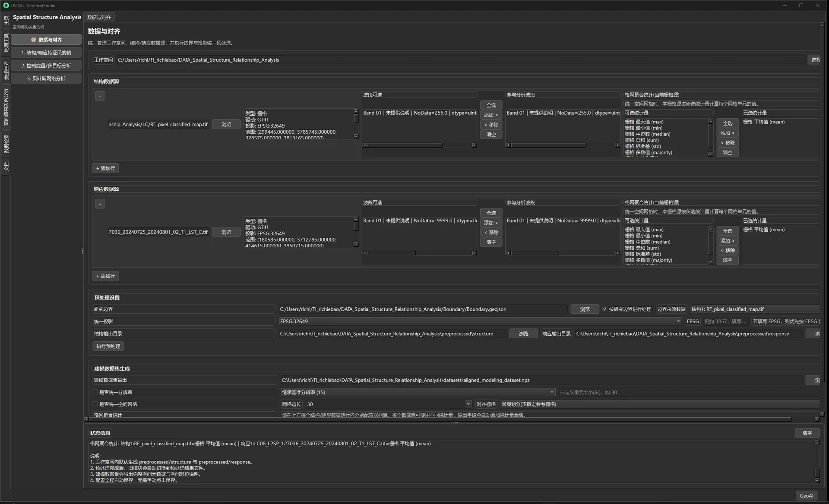829x504 pixels.
Task: Select Band 01 in response available bands list
Action: coord(419,221)
